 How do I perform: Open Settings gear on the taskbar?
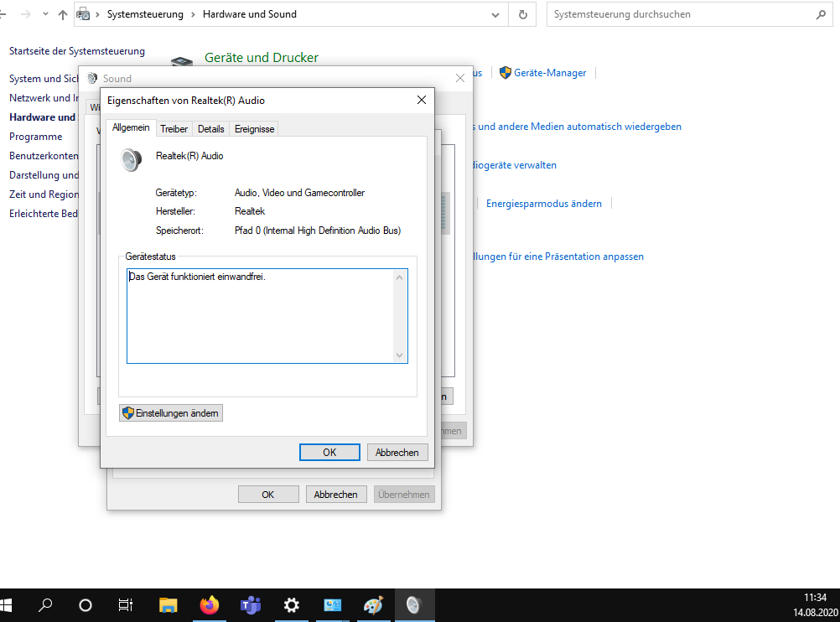(292, 605)
